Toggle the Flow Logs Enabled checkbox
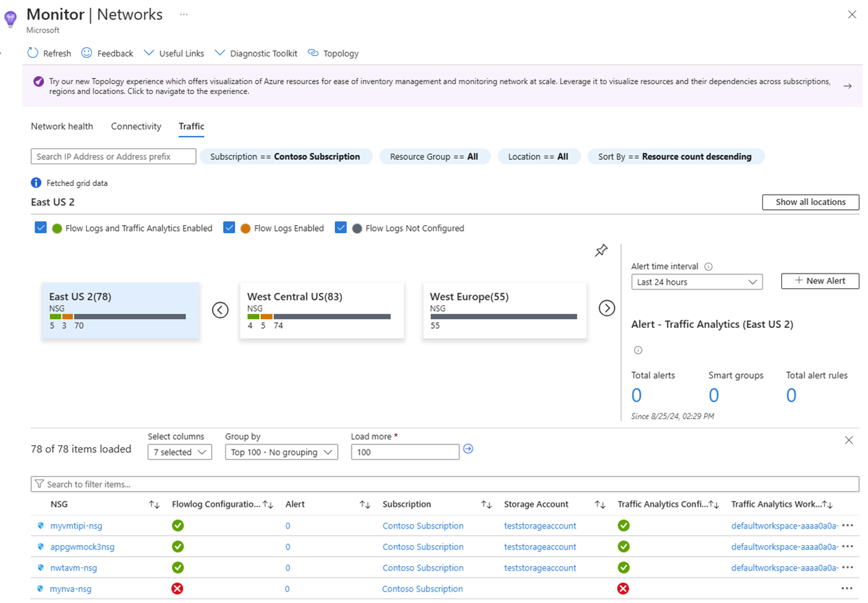Image resolution: width=868 pixels, height=603 pixels. 229,227
